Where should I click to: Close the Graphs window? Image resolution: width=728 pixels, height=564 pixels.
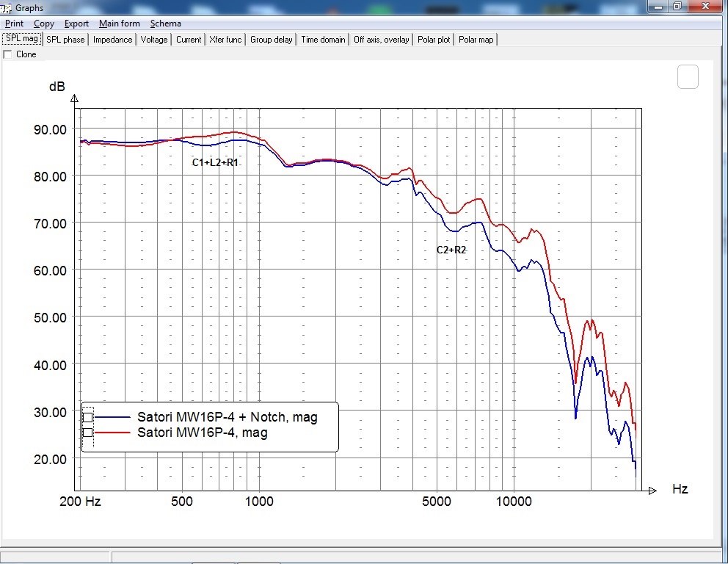coord(706,7)
